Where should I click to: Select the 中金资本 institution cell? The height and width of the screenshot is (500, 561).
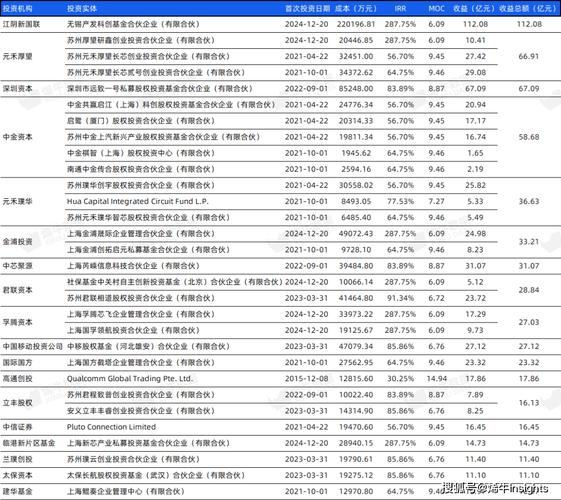(18, 137)
